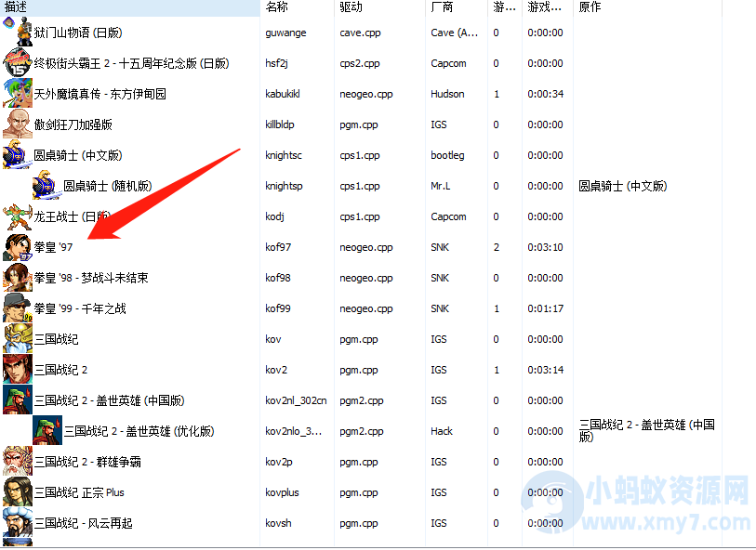The image size is (756, 550).
Task: Click the cave.cpp driver cell
Action: tap(360, 33)
